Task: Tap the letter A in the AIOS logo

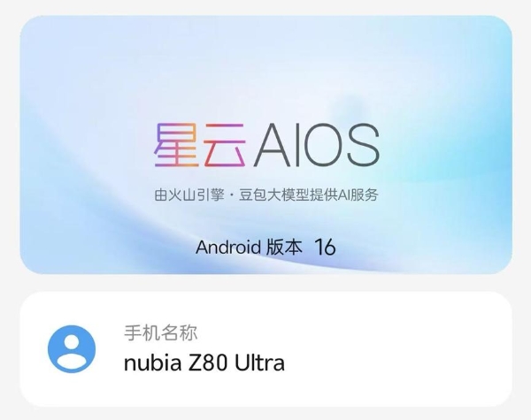Action: (273, 145)
